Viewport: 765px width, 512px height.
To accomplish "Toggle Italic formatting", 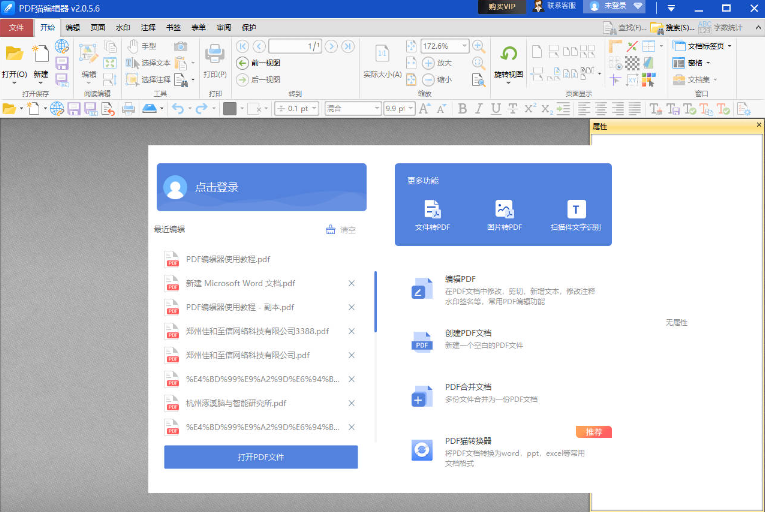I will (479, 109).
